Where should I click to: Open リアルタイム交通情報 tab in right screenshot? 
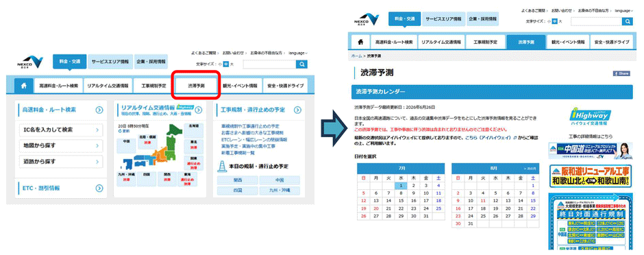pyautogui.click(x=441, y=42)
